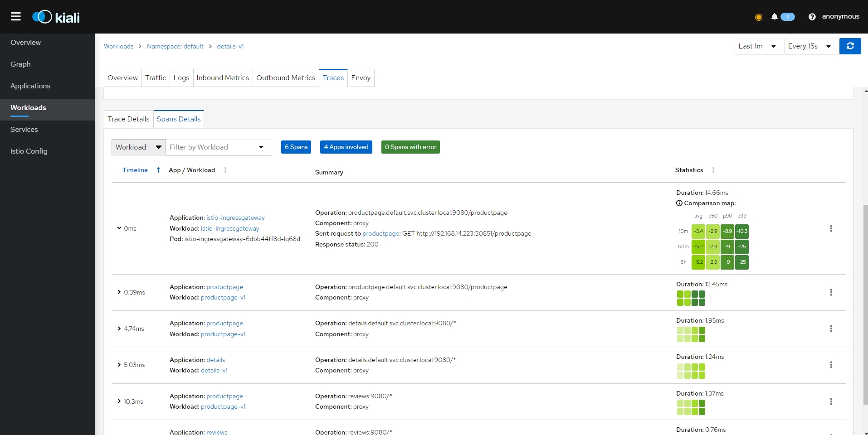The height and width of the screenshot is (435, 868).
Task: Collapse the 0ms span row
Action: 119,228
